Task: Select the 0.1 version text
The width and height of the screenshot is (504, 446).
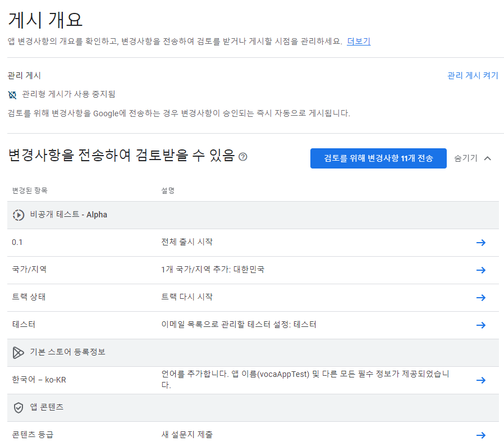Action: coord(17,242)
